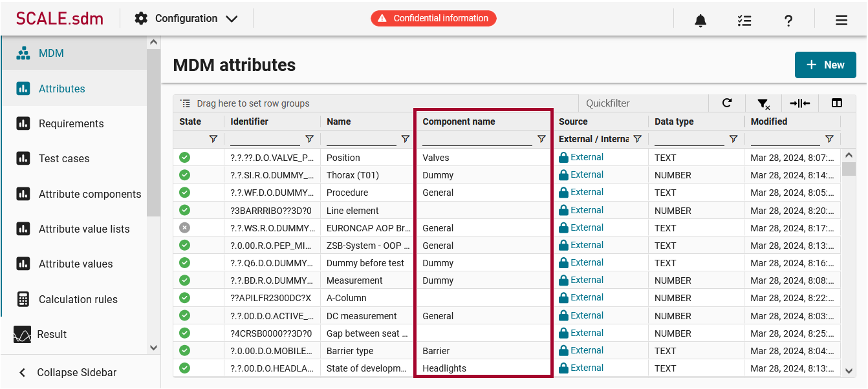Click filter icon in Identifier column
Viewport: 868px width, 389px height.
[x=309, y=139]
